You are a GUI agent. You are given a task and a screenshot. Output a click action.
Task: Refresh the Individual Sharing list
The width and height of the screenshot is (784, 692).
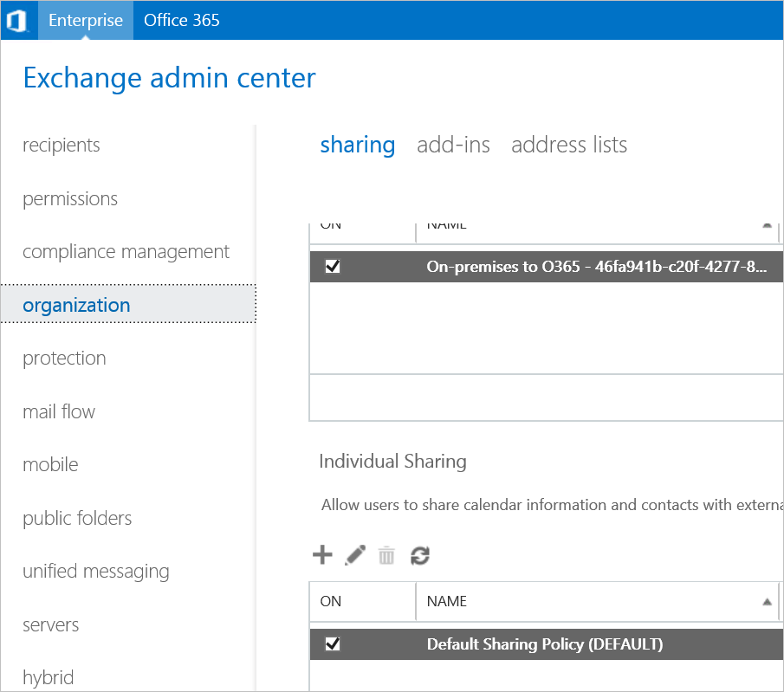point(420,555)
